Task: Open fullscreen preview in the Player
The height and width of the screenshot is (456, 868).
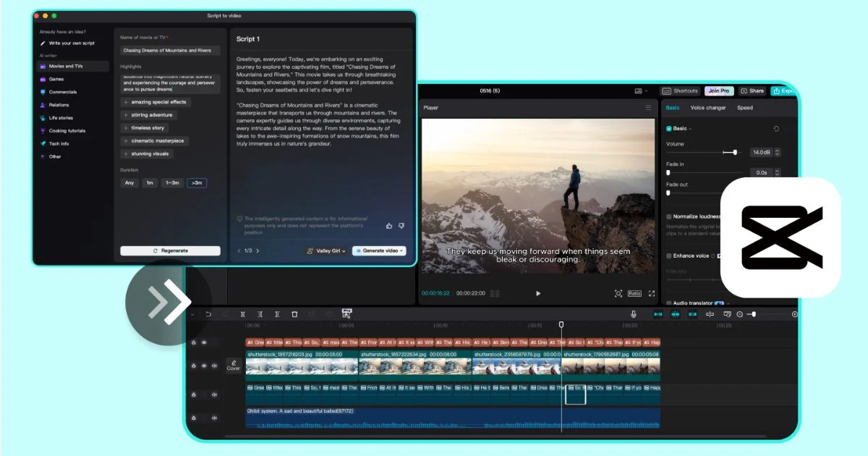Action: tap(651, 293)
